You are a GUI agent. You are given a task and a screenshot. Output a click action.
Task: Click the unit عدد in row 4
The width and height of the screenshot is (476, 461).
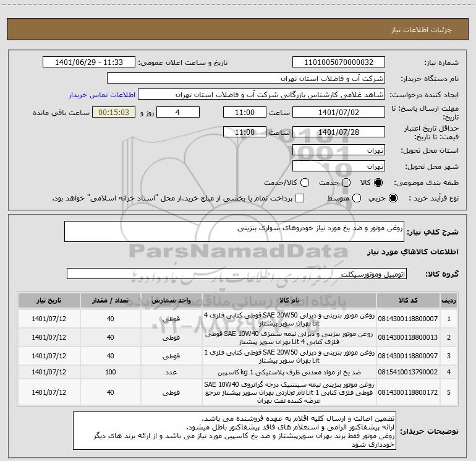tap(171, 373)
